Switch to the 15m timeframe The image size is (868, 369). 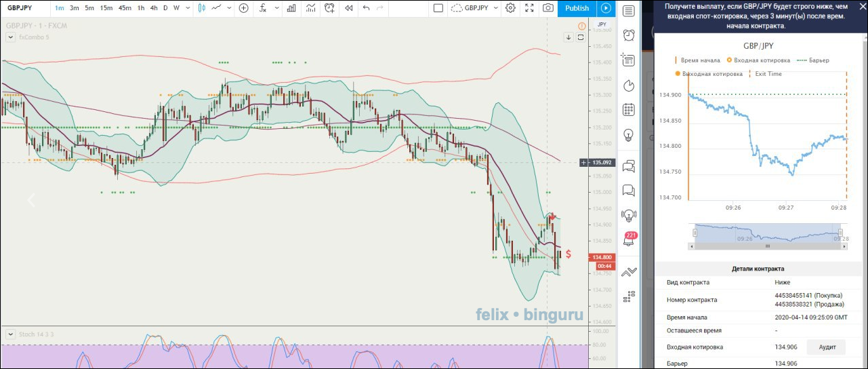pos(106,8)
